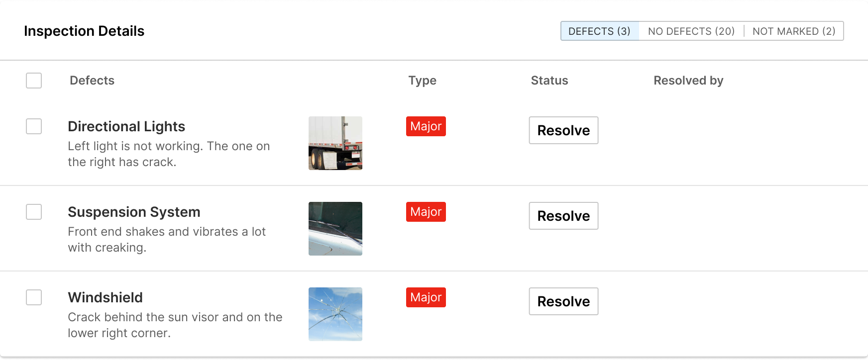This screenshot has height=360, width=868.
Task: Open the Directional Lights truck photo thumbnail
Action: [335, 143]
